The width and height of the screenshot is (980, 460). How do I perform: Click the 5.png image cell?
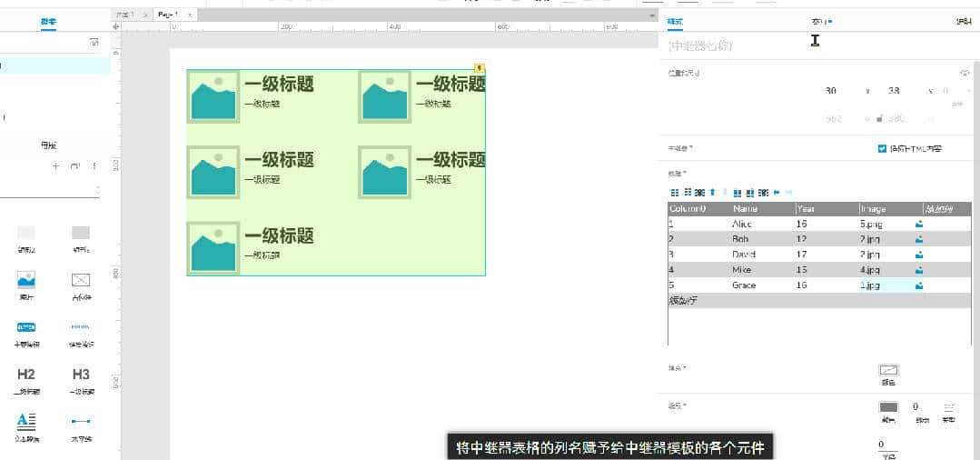pos(886,224)
